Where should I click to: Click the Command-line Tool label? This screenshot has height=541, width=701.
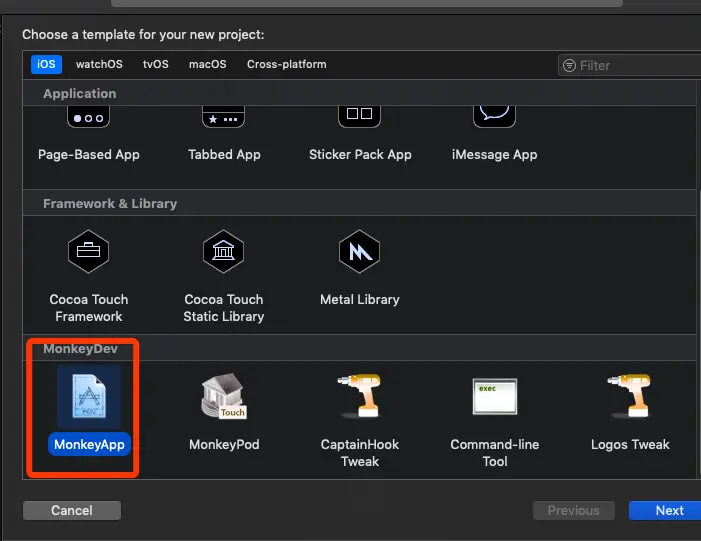pos(495,453)
